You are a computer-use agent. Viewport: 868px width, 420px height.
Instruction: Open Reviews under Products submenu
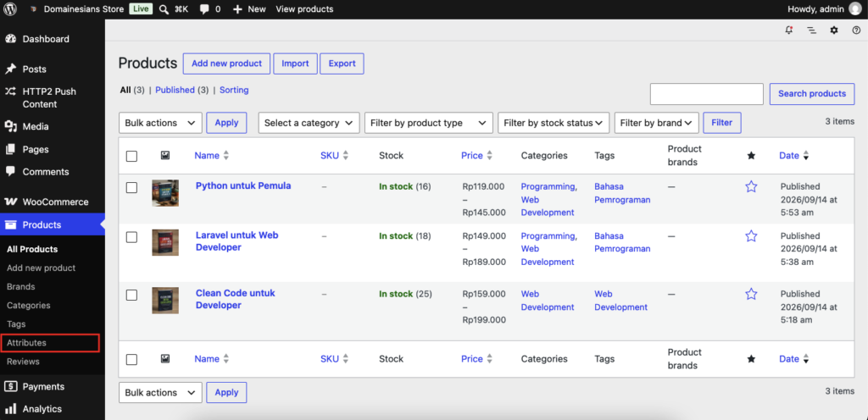coord(23,362)
